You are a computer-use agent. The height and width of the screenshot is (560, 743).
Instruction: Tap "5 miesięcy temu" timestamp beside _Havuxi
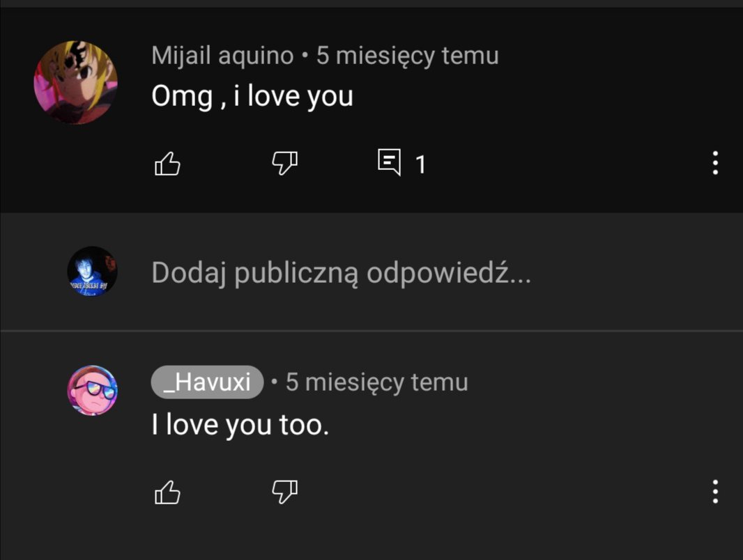pyautogui.click(x=376, y=382)
